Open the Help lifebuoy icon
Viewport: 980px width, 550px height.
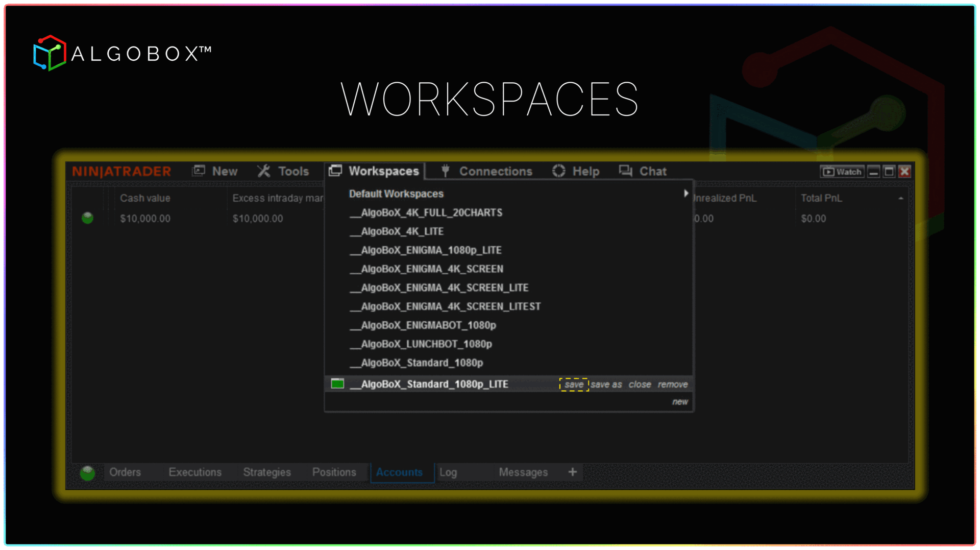(558, 171)
